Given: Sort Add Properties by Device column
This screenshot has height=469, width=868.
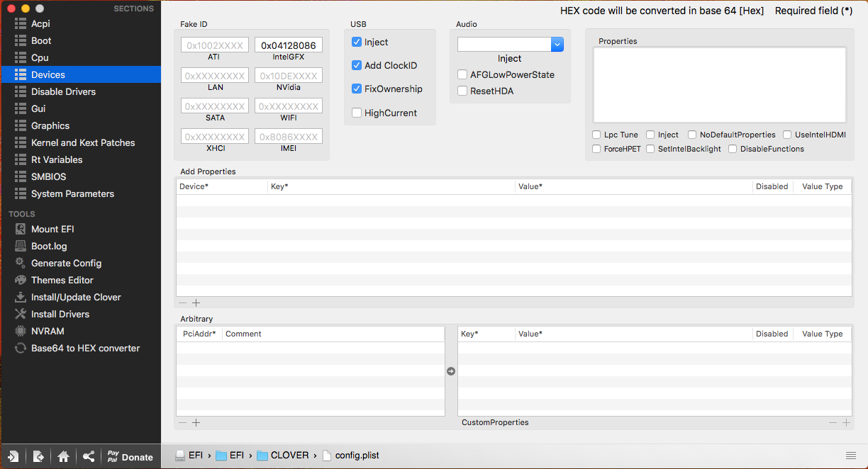Looking at the screenshot, I should tap(222, 186).
